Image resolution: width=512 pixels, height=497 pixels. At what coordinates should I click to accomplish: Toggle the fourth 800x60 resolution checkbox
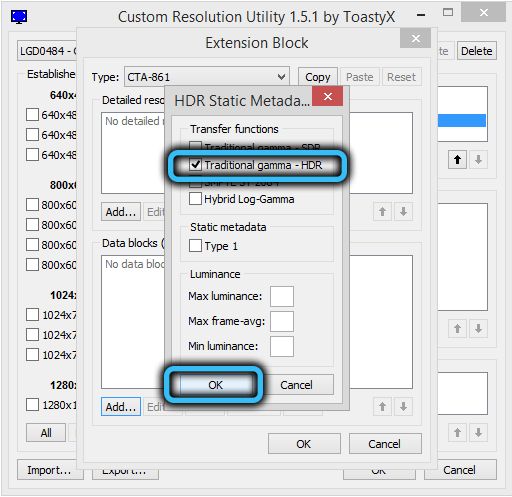(32, 265)
